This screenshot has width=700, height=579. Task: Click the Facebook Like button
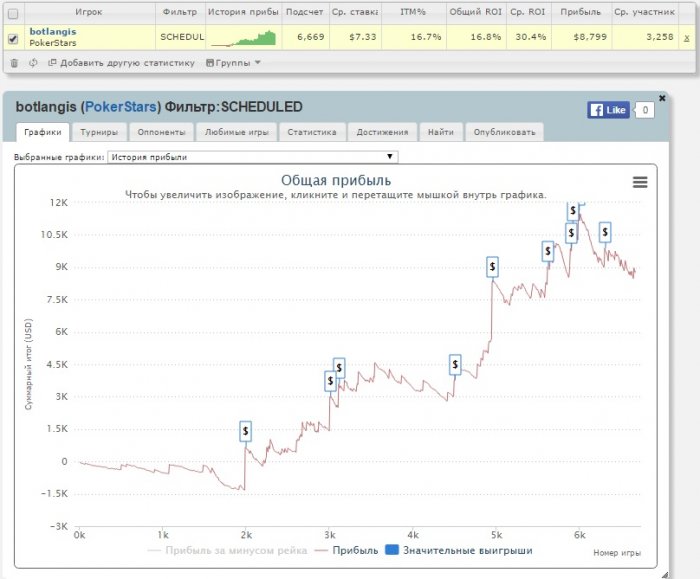click(608, 110)
